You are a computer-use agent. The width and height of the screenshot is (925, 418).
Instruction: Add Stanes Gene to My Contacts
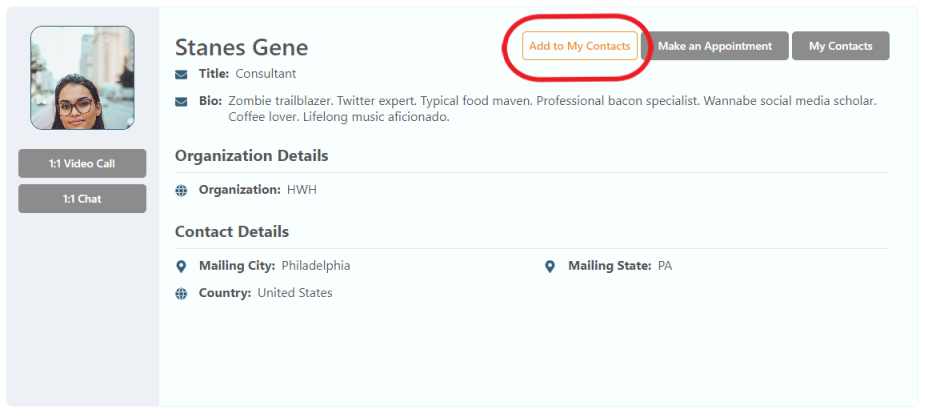pos(579,46)
